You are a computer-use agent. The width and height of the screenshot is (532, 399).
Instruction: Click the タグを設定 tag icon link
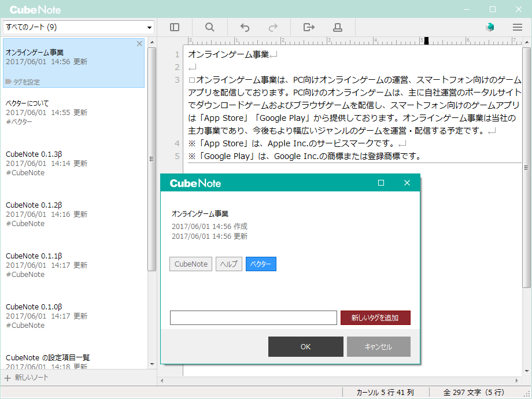click(x=23, y=82)
